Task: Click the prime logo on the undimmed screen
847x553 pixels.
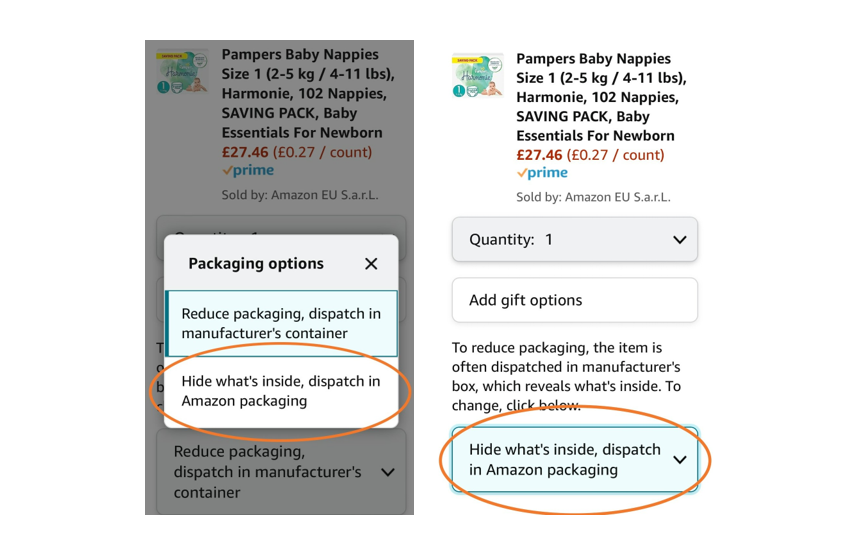Action: pos(542,173)
